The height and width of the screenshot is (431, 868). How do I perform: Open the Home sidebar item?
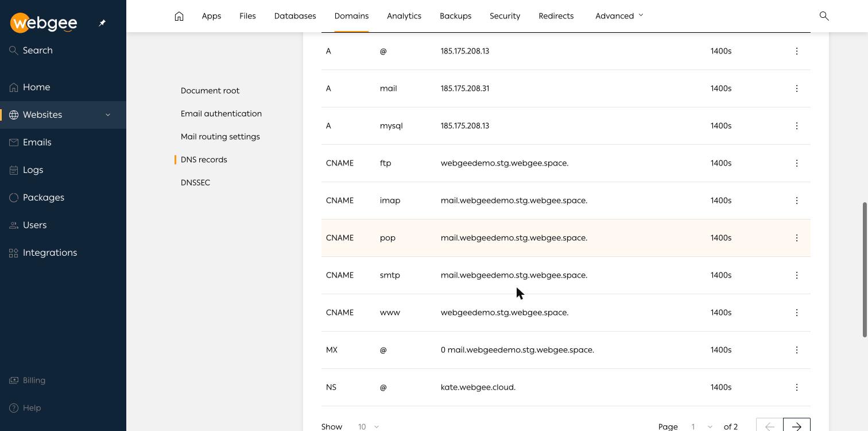pos(63,87)
